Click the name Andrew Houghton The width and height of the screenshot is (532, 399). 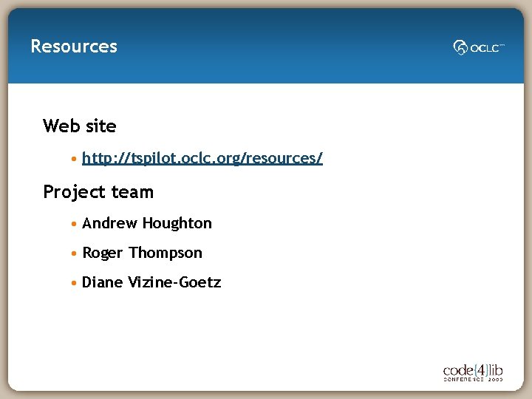click(x=147, y=223)
